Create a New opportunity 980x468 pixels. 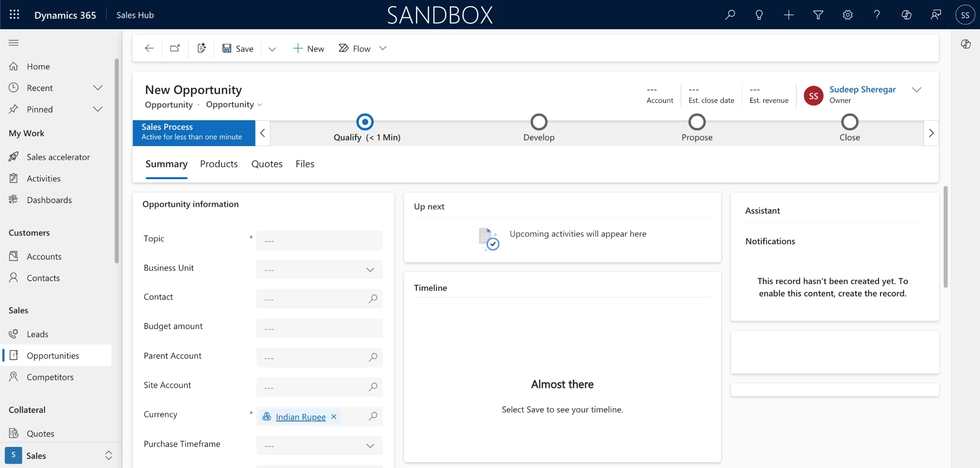point(308,48)
